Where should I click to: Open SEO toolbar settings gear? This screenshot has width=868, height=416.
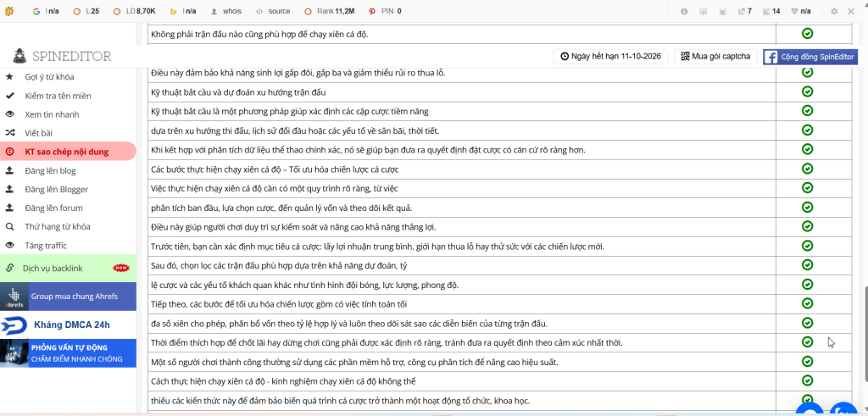click(834, 11)
